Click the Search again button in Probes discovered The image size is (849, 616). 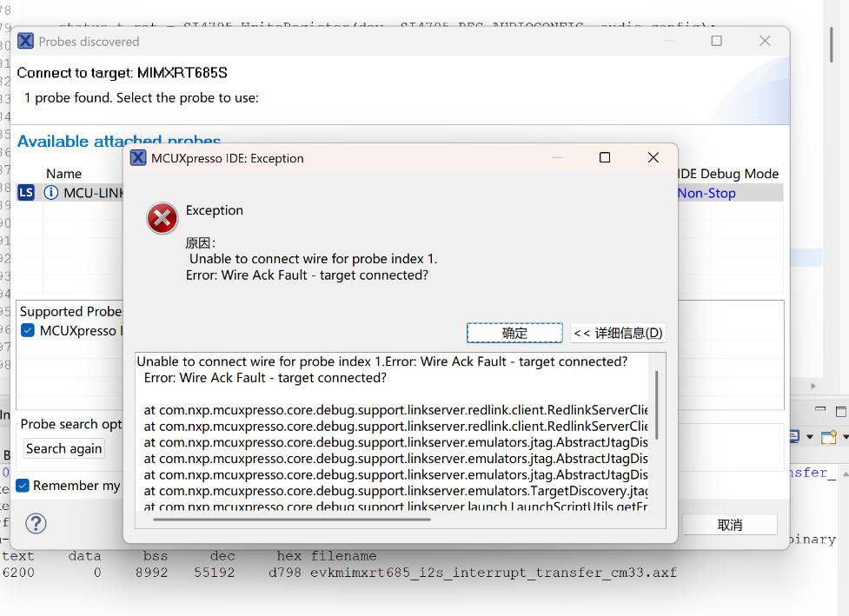(x=64, y=448)
